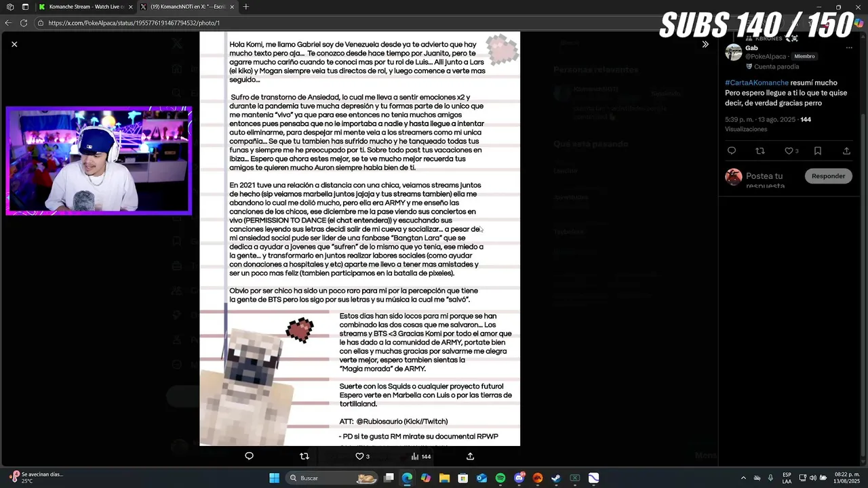Click repost icon in right tweet panel

tap(760, 151)
